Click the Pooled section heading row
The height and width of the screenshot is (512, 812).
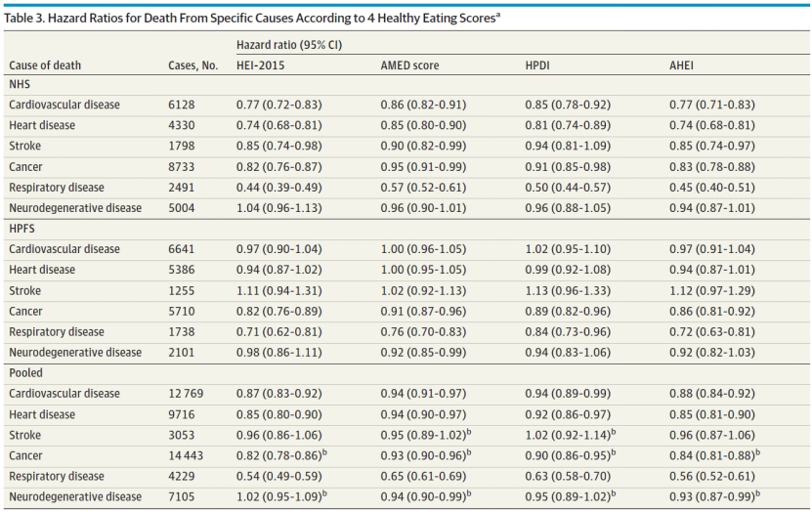[26, 373]
